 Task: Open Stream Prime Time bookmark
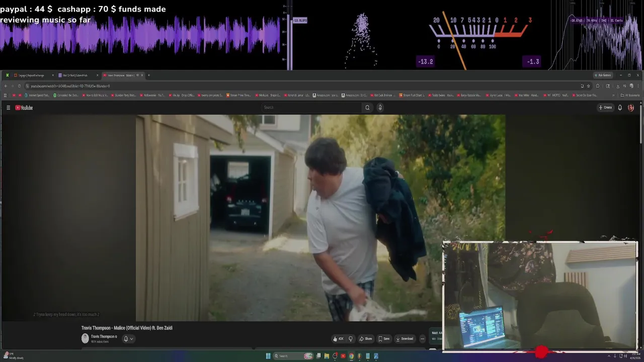pyautogui.click(x=238, y=95)
